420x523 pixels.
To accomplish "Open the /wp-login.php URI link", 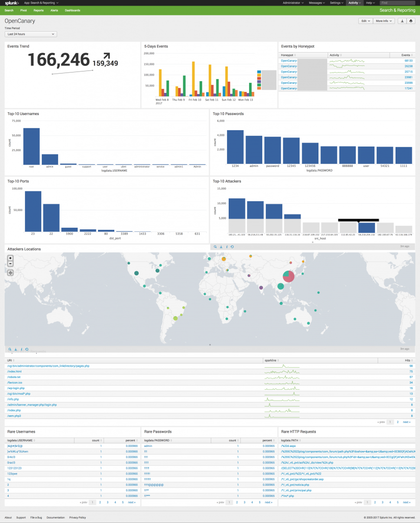I will [16, 388].
